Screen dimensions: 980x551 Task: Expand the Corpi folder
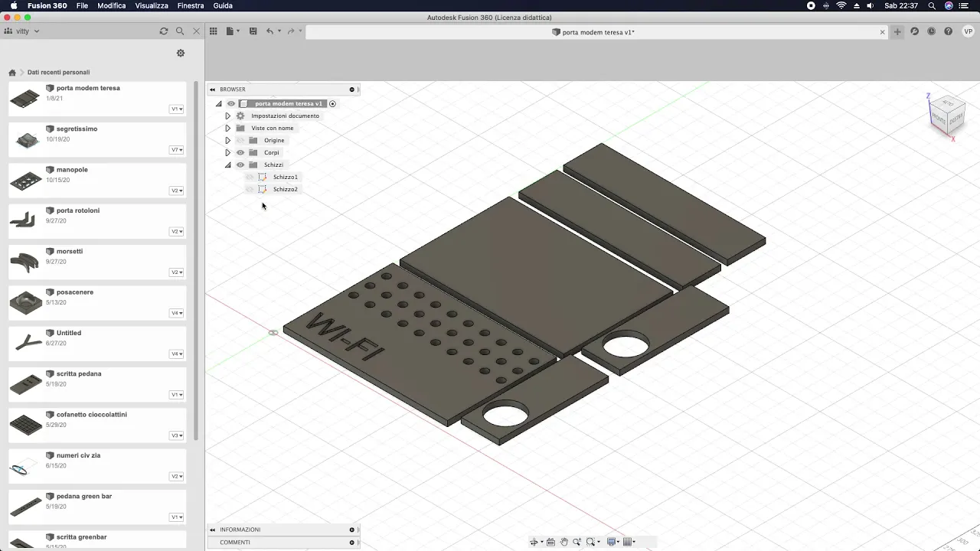[227, 153]
